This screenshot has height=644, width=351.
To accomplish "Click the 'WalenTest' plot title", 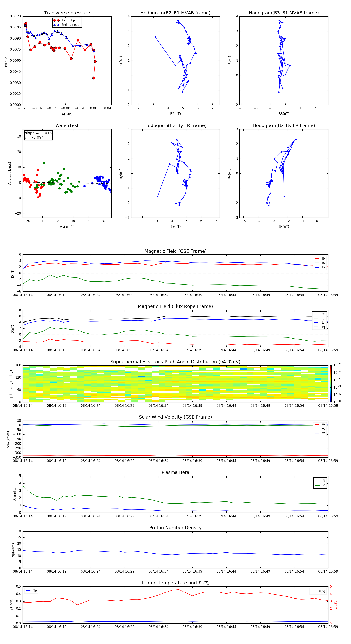I will [x=67, y=125].
